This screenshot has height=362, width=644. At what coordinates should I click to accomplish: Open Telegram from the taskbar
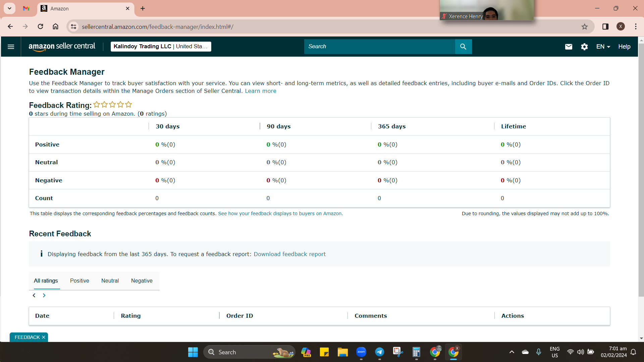[379, 352]
